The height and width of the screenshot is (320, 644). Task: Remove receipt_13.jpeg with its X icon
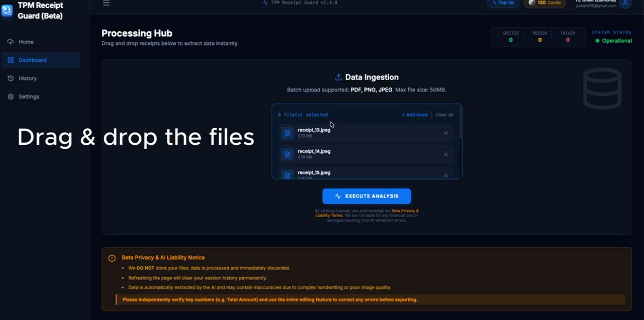(x=446, y=133)
